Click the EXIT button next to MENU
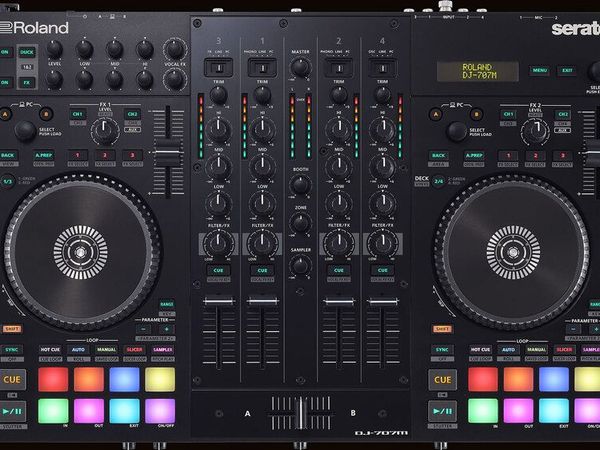600x450 pixels. [x=567, y=71]
